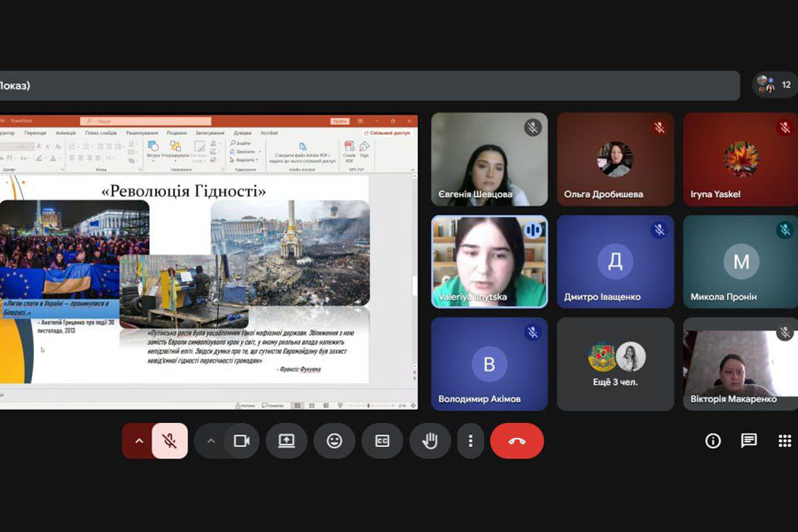Open activities grid icon
The image size is (798, 532).
tap(785, 441)
